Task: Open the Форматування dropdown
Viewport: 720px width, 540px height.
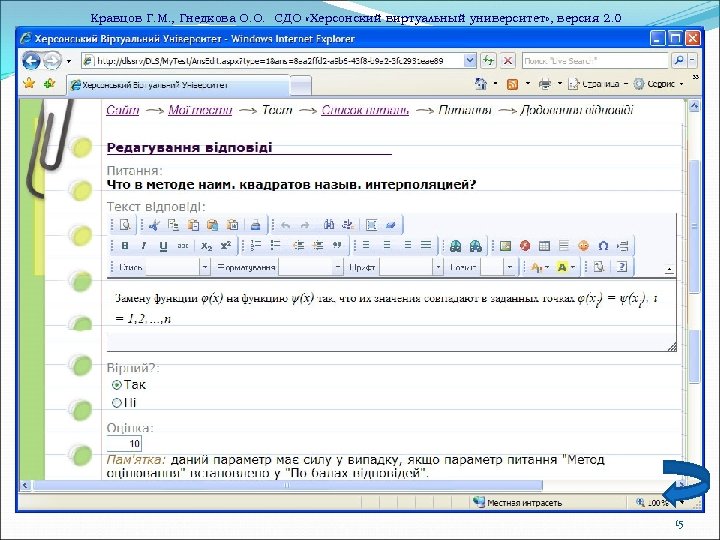Action: [x=338, y=267]
